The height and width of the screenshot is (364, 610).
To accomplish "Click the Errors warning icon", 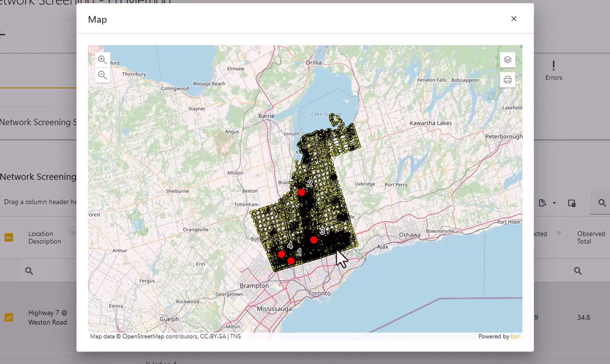I will tap(554, 66).
